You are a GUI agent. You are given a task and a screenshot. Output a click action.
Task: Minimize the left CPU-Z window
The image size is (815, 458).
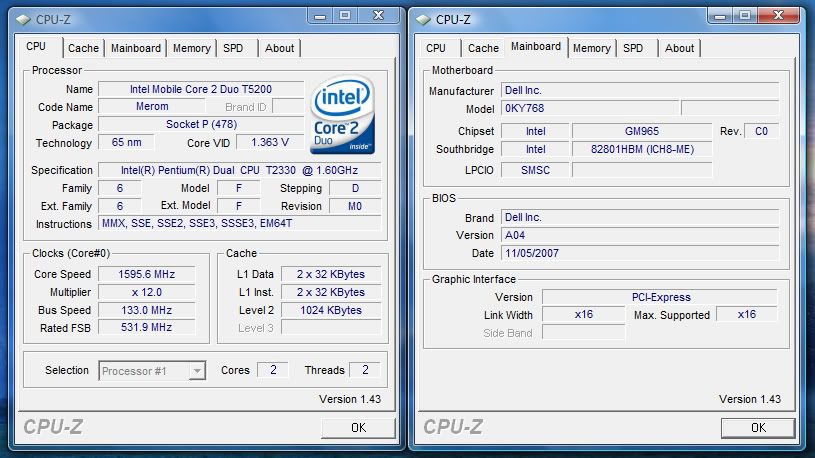320,16
